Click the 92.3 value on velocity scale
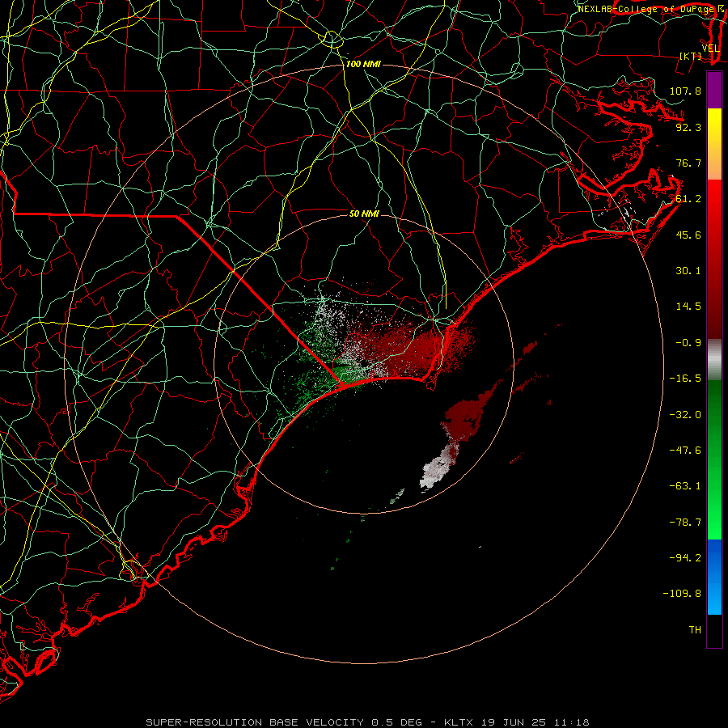This screenshot has width=728, height=728. point(688,127)
